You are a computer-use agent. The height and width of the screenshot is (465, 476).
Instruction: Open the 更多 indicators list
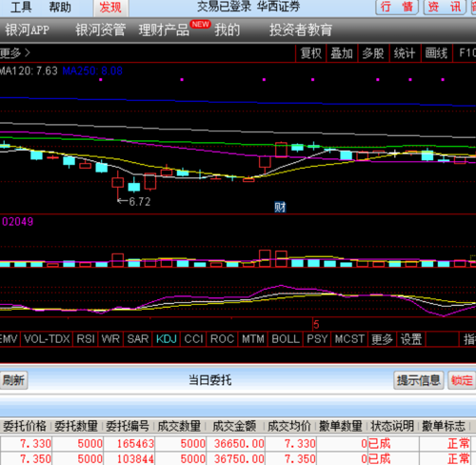[x=382, y=339]
